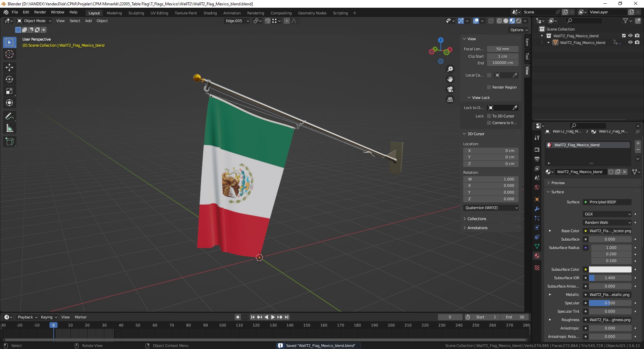Unlink material with X icon

coord(625,172)
